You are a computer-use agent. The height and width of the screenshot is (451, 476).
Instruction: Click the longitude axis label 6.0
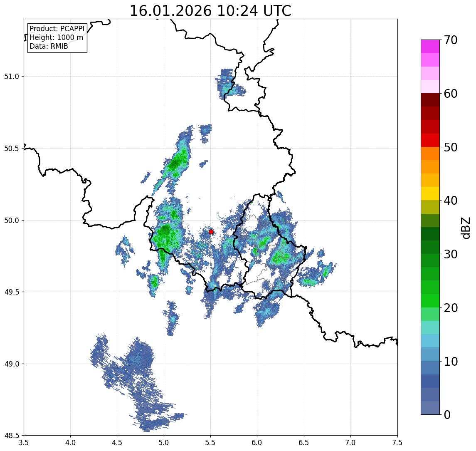click(257, 443)
